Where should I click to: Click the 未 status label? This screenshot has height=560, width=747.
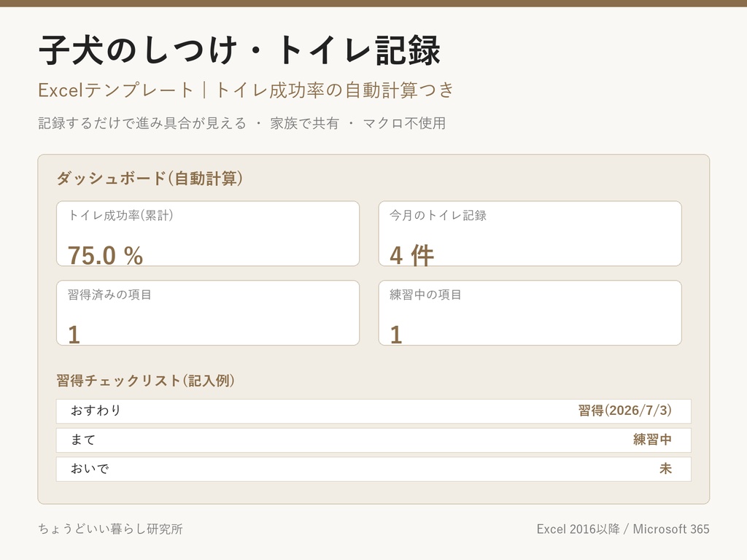pos(665,469)
